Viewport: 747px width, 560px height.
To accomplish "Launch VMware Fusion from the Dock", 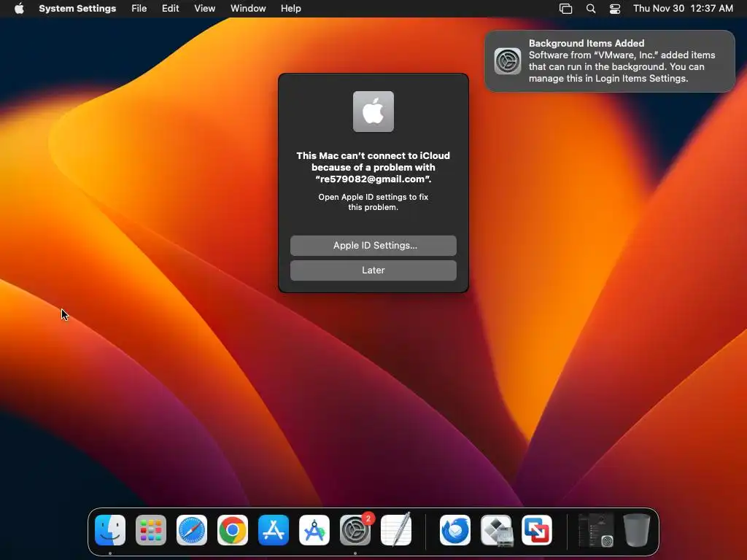I will [537, 530].
